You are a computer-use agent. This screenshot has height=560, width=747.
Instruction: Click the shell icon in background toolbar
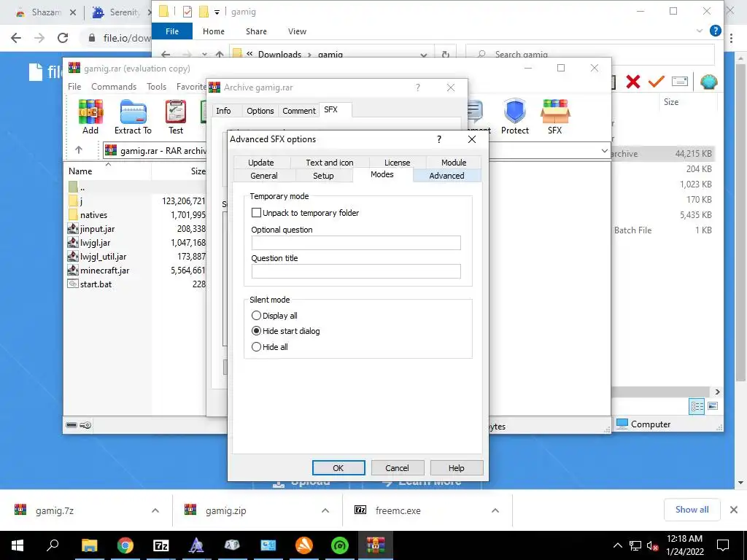tap(709, 82)
